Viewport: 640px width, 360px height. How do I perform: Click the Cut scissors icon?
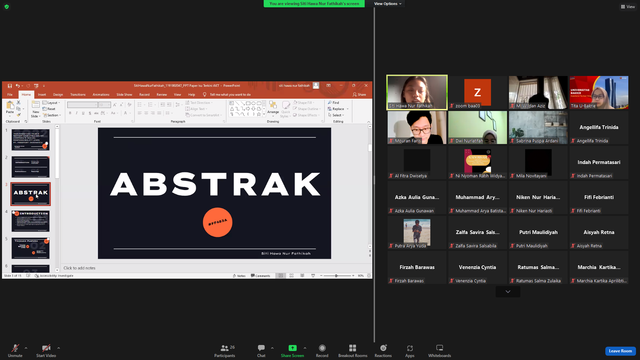pos(18,102)
